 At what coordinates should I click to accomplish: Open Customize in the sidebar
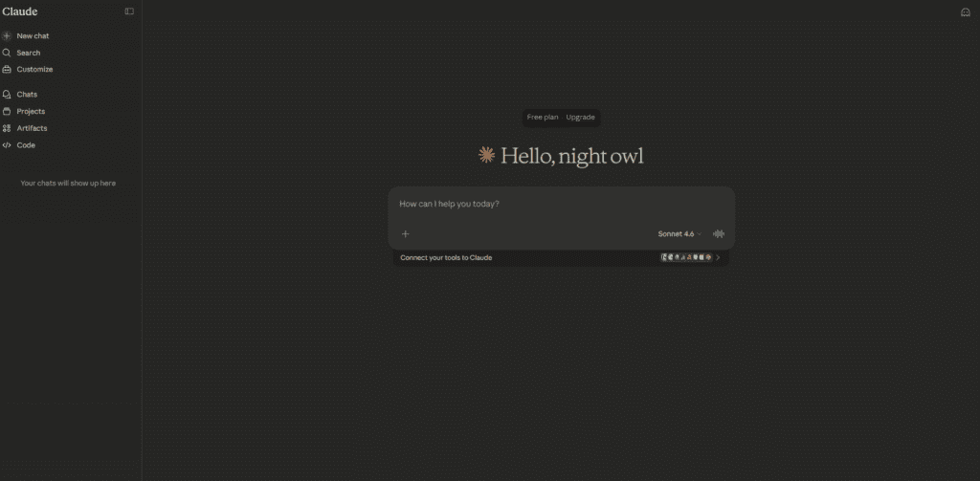pyautogui.click(x=34, y=70)
